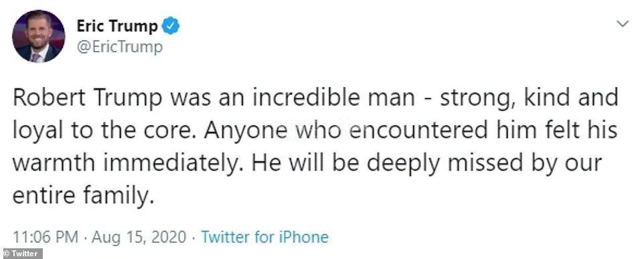Click the phrase "strong, kind and"
The width and height of the screenshot is (644, 259).
tap(529, 99)
